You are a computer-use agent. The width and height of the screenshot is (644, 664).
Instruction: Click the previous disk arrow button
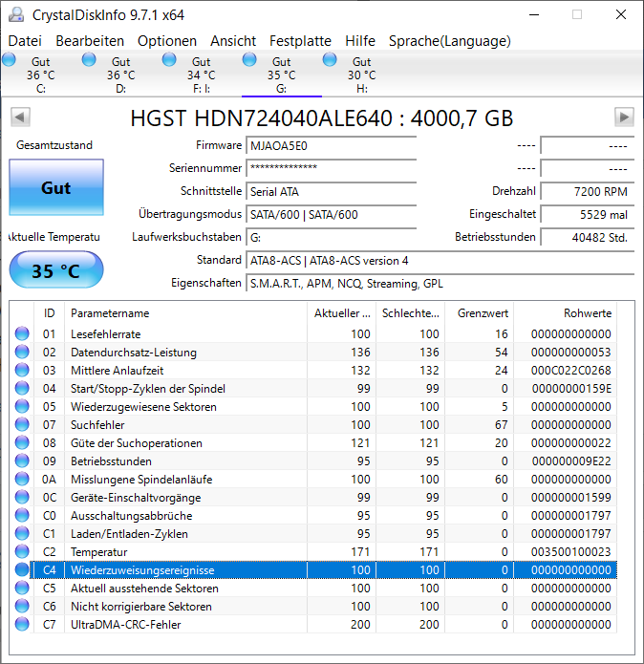point(20,118)
